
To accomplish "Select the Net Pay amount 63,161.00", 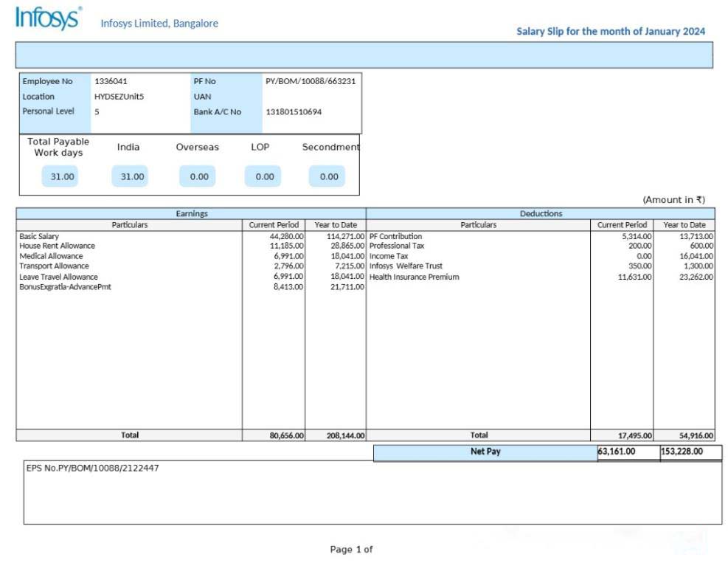I will coord(617,452).
